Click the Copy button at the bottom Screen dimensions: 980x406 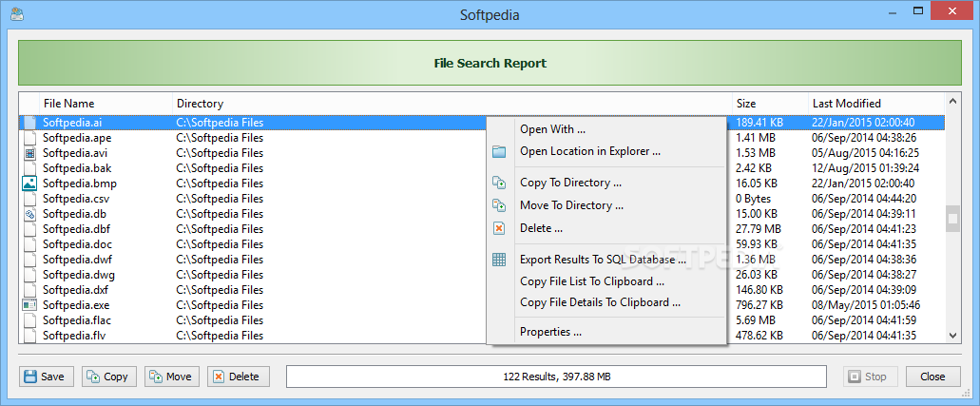108,377
